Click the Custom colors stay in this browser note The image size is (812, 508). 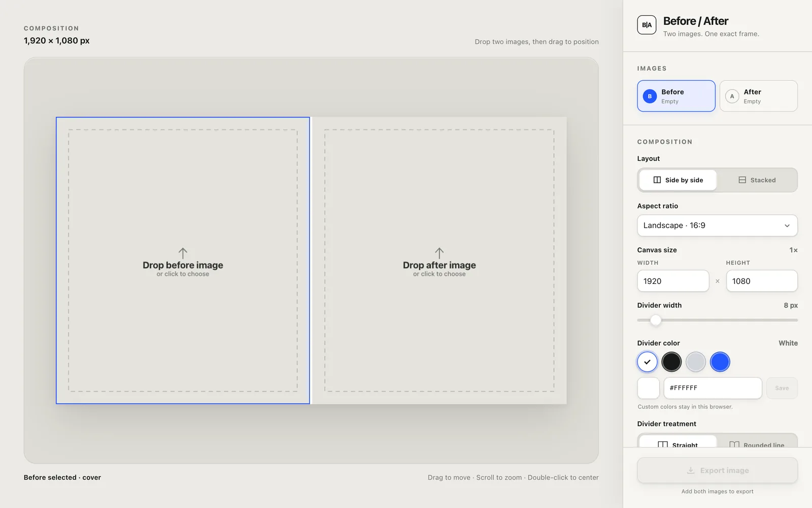(685, 407)
